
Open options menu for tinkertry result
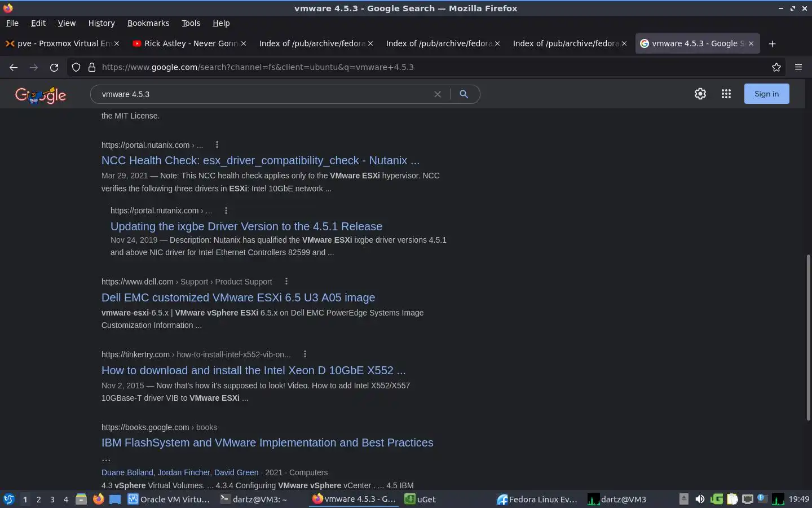pyautogui.click(x=305, y=354)
